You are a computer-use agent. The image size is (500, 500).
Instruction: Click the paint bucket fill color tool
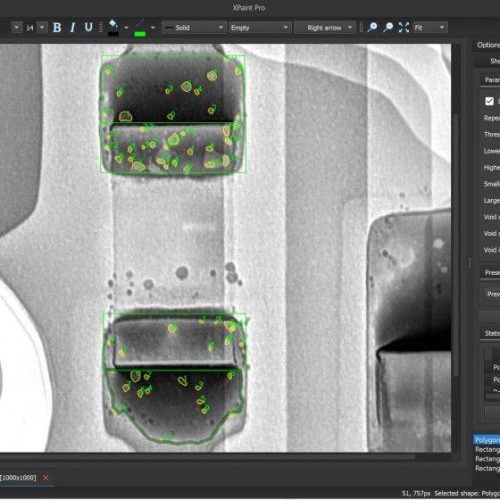coord(113,24)
